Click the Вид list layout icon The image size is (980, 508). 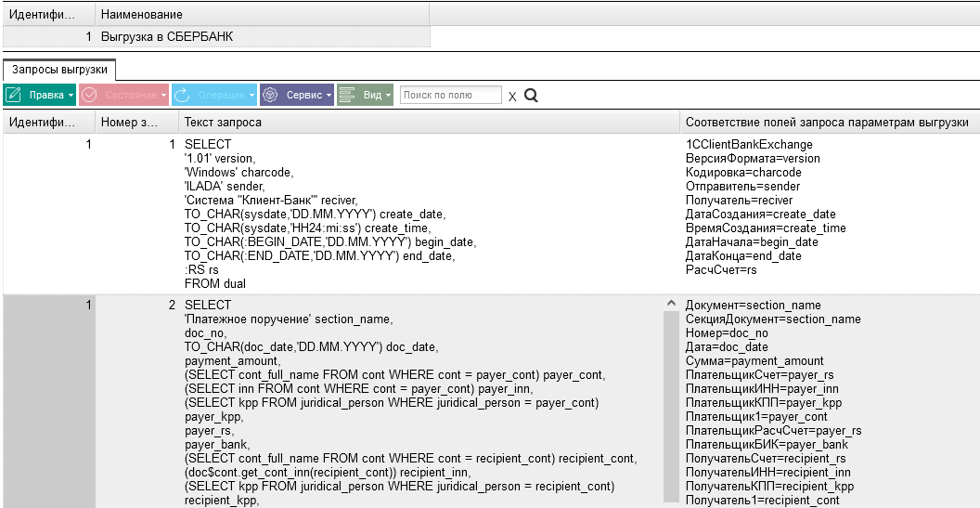[x=347, y=95]
